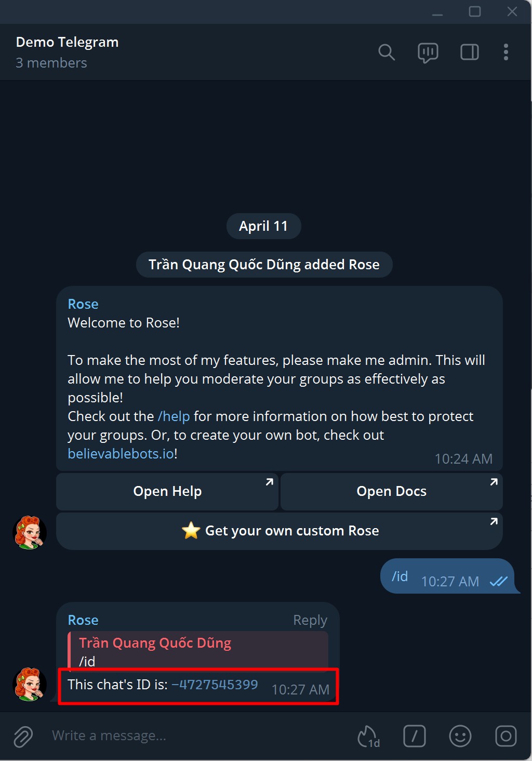Image resolution: width=532 pixels, height=761 pixels.
Task: Search messages in Demo Telegram chat
Action: click(387, 52)
